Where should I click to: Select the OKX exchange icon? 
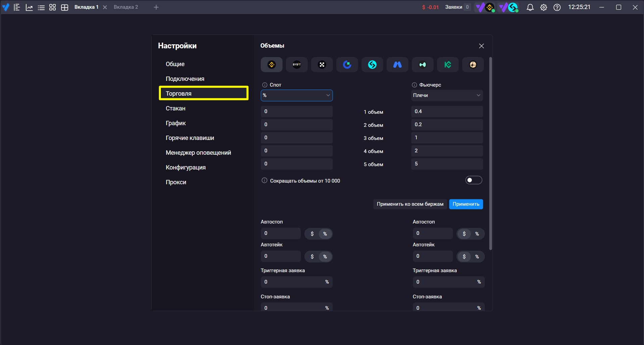pos(322,64)
